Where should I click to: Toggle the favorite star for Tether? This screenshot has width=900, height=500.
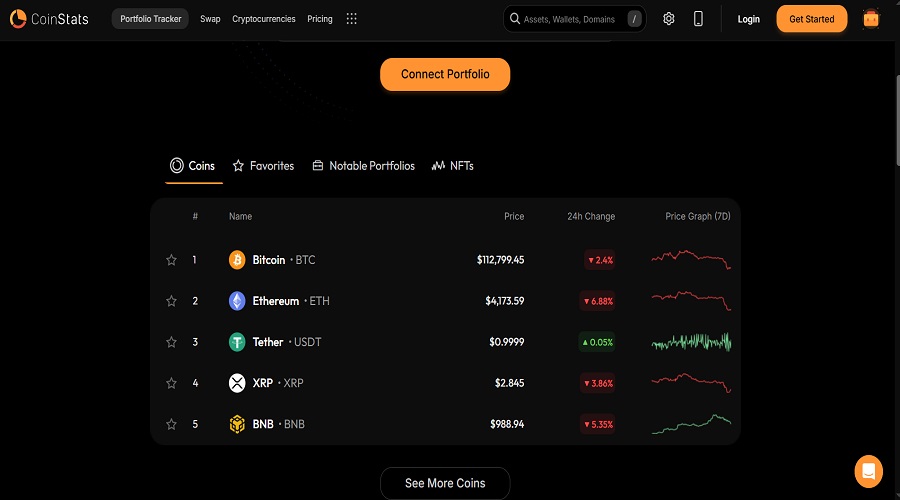click(171, 342)
